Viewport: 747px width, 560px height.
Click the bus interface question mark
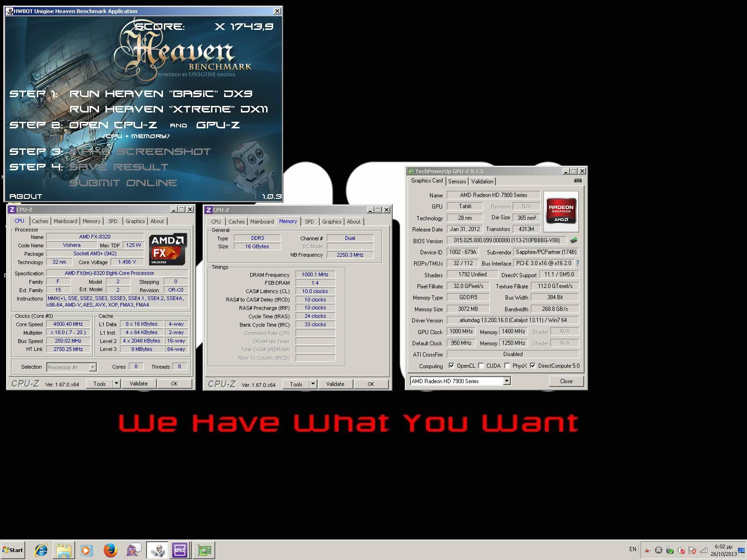tap(578, 263)
